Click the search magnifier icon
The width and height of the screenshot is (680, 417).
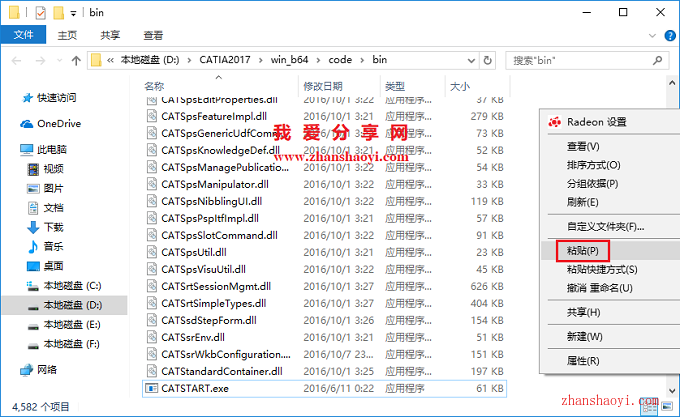(657, 61)
